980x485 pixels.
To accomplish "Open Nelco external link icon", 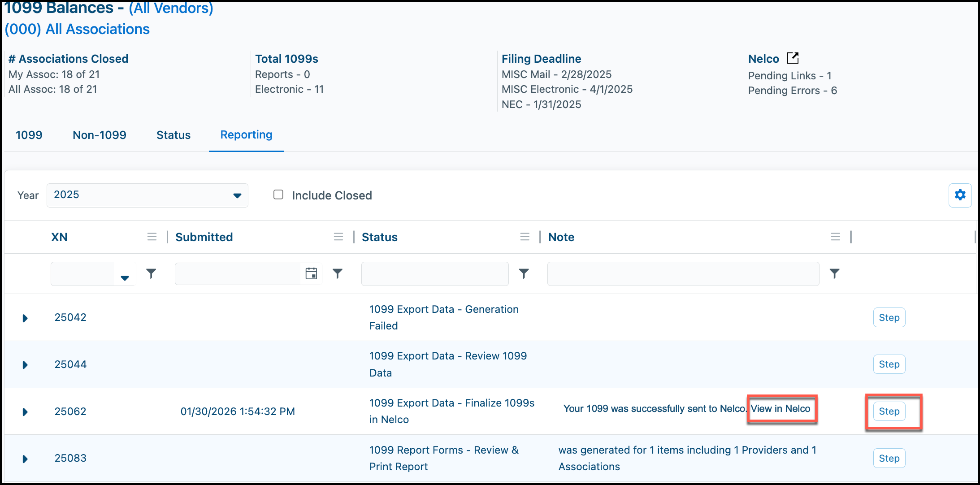I will (x=793, y=58).
